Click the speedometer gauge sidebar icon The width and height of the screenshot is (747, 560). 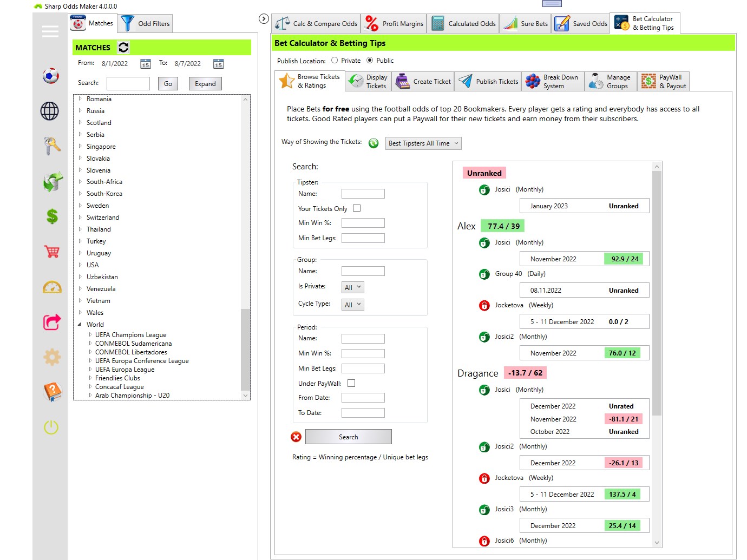click(x=52, y=287)
